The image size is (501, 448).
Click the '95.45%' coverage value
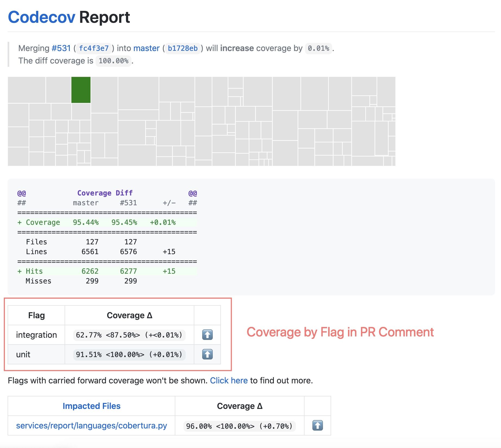(124, 222)
